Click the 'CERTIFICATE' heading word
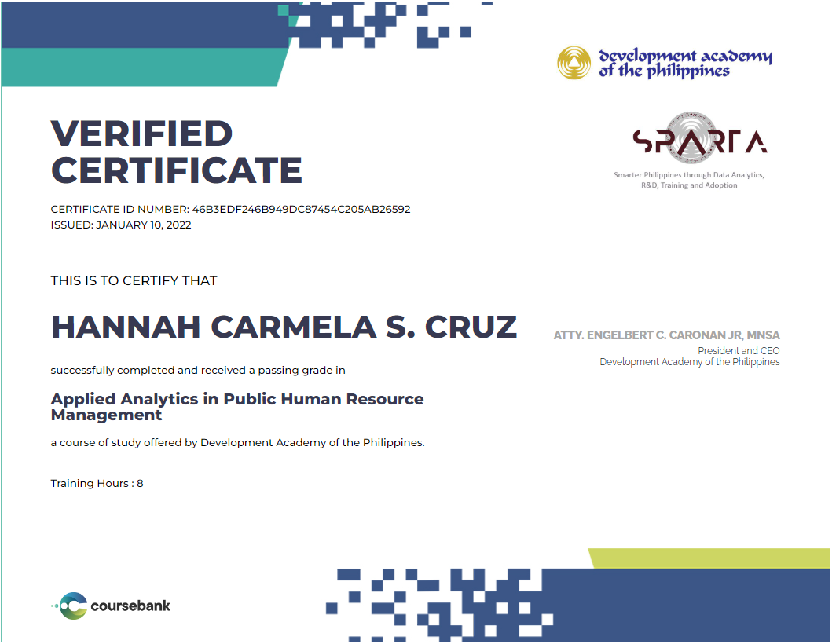Screen dimensions: 832x644 (177, 170)
